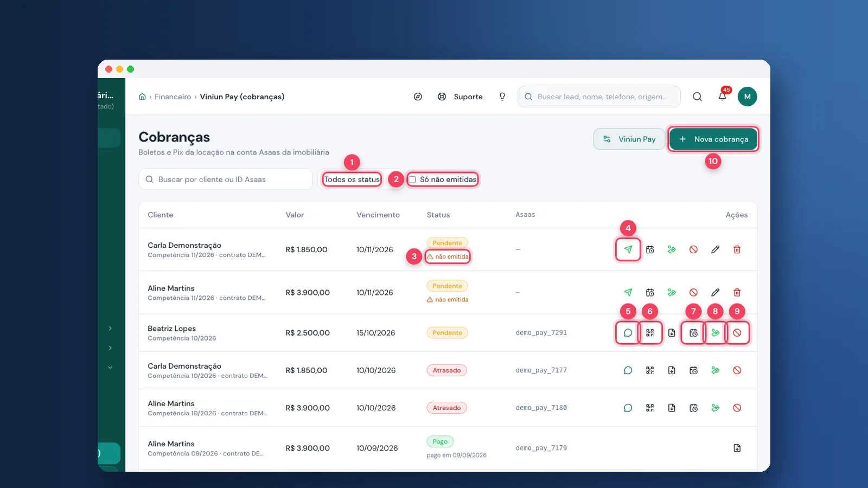Download file for demo_pay_7177 charge

(672, 370)
